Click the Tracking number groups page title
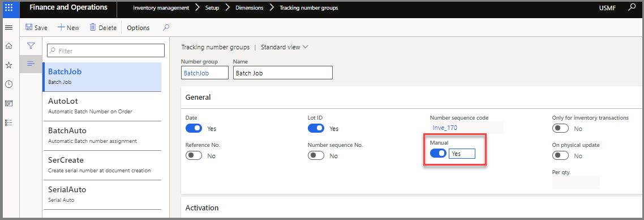The image size is (644, 220). point(215,47)
